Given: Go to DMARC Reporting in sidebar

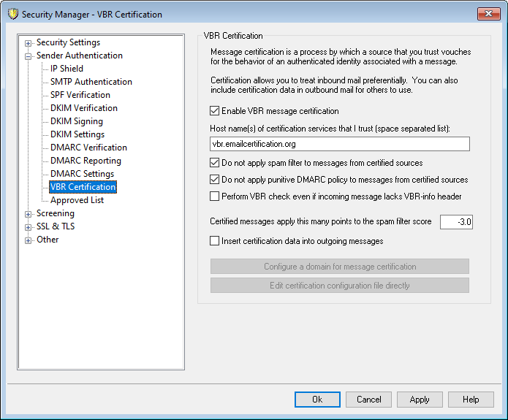Looking at the screenshot, I should pyautogui.click(x=86, y=161).
